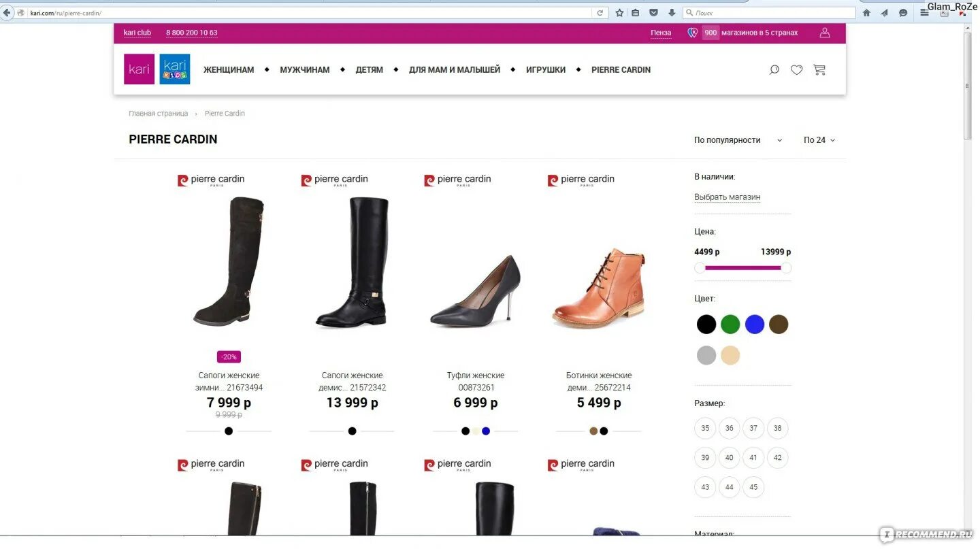
Task: Go back with the browser back arrow
Action: click(x=7, y=12)
